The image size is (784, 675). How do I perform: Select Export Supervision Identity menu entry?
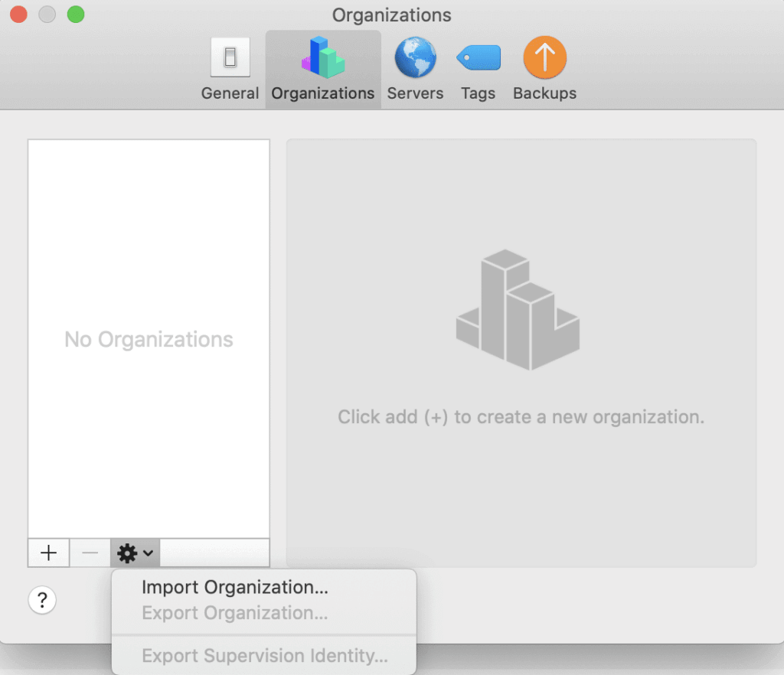point(265,655)
